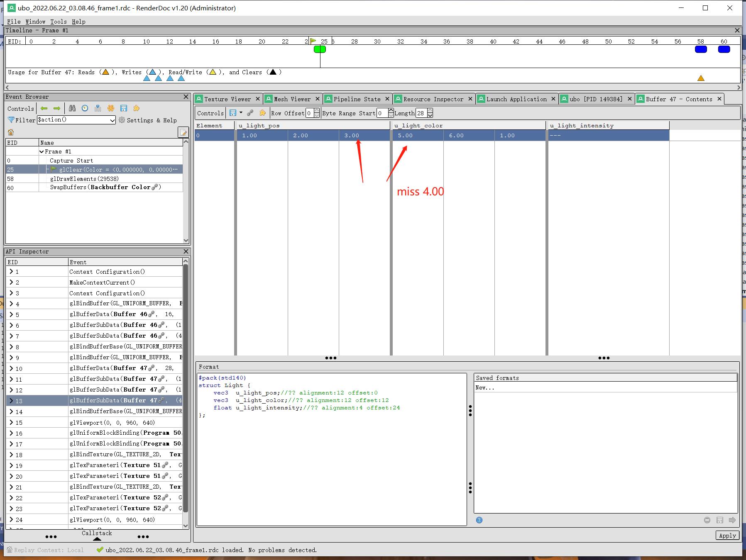
Task: Click the save floppy icon in Buffer Contents controls
Action: coord(232,113)
